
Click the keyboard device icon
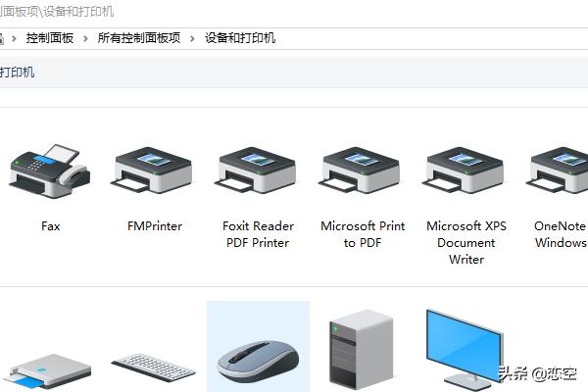154,369
